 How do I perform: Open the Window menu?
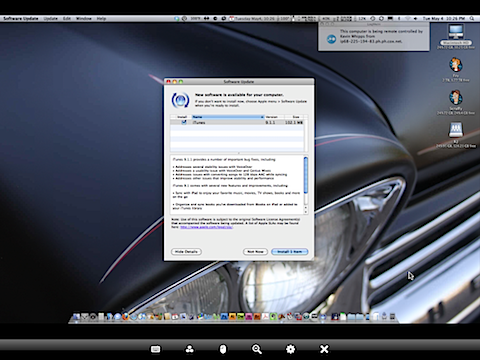point(84,18)
